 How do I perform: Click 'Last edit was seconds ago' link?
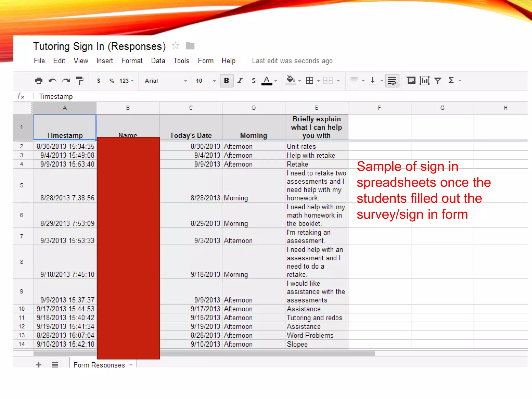click(292, 61)
